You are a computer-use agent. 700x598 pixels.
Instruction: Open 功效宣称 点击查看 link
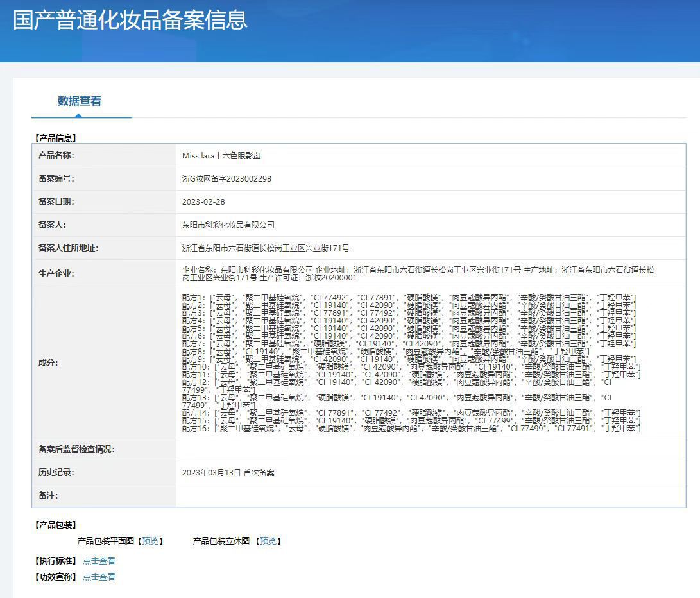(99, 577)
